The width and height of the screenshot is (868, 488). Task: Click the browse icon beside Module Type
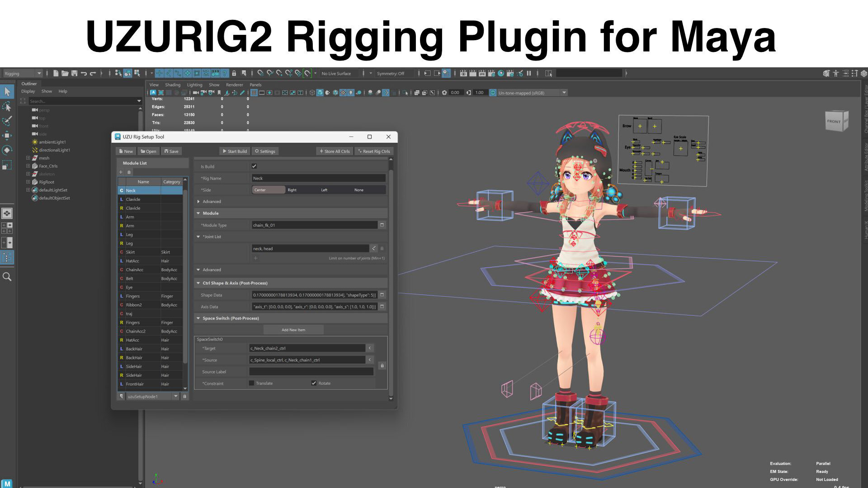pyautogui.click(x=382, y=225)
